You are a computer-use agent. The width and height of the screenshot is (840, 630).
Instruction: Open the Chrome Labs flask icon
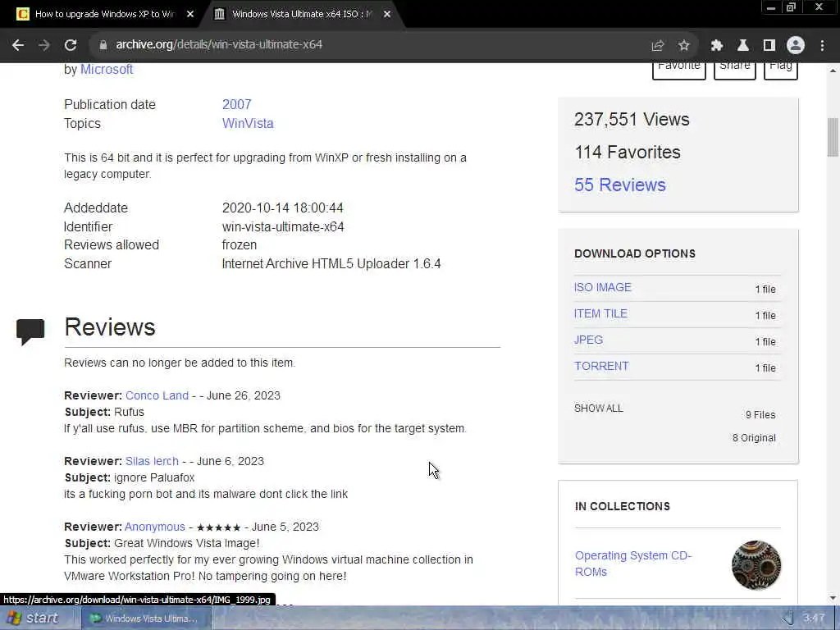(x=743, y=45)
